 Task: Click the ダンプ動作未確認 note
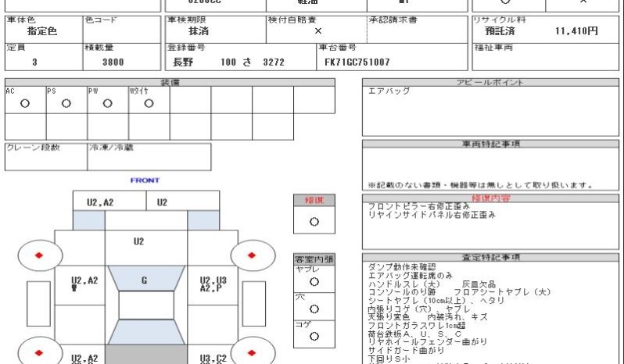pyautogui.click(x=402, y=267)
